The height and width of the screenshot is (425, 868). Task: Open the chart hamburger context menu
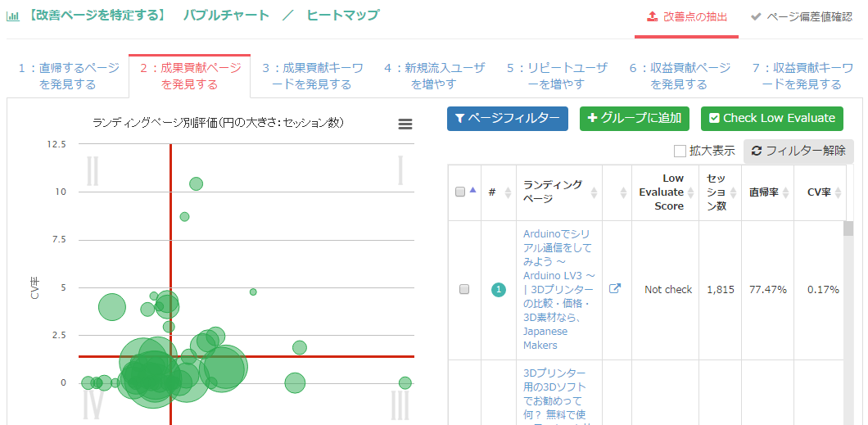(x=405, y=124)
